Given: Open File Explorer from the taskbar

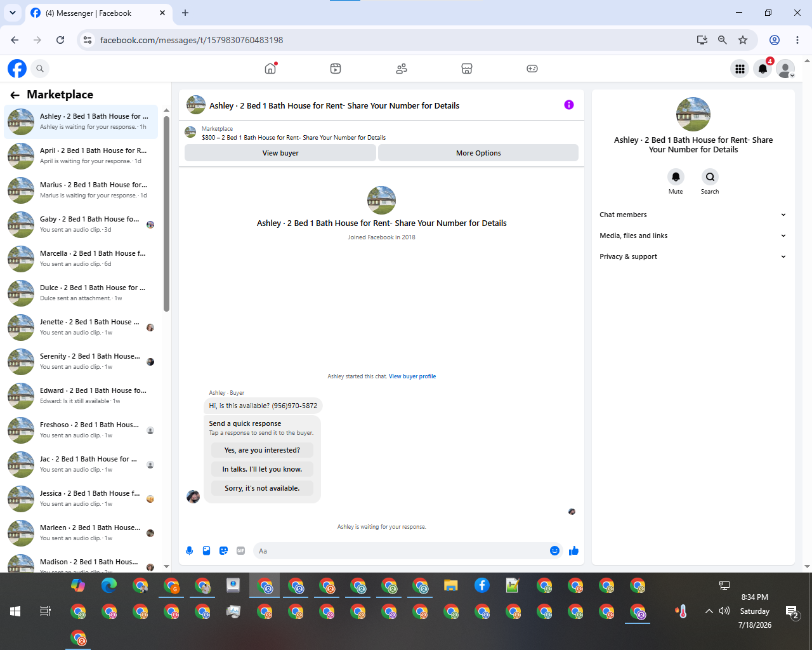Looking at the screenshot, I should click(450, 585).
